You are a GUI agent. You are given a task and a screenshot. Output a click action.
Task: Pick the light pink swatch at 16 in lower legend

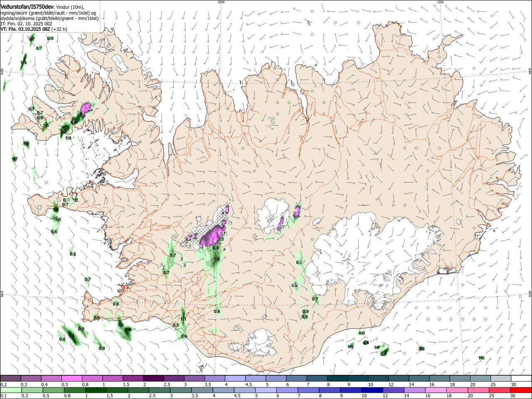pos(435,390)
